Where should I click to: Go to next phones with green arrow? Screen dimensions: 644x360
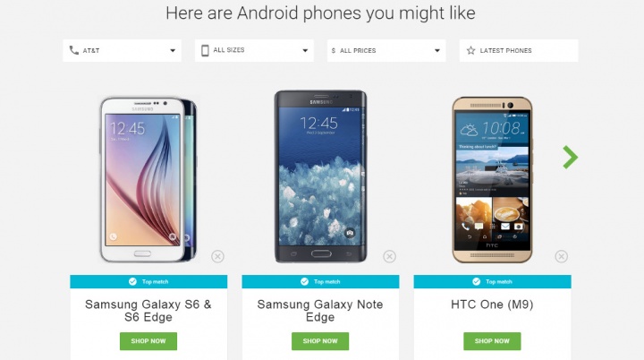click(x=570, y=158)
